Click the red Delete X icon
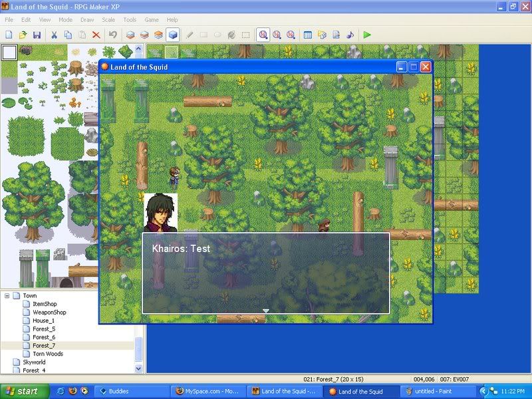Image resolution: width=532 pixels, height=399 pixels. [96, 35]
